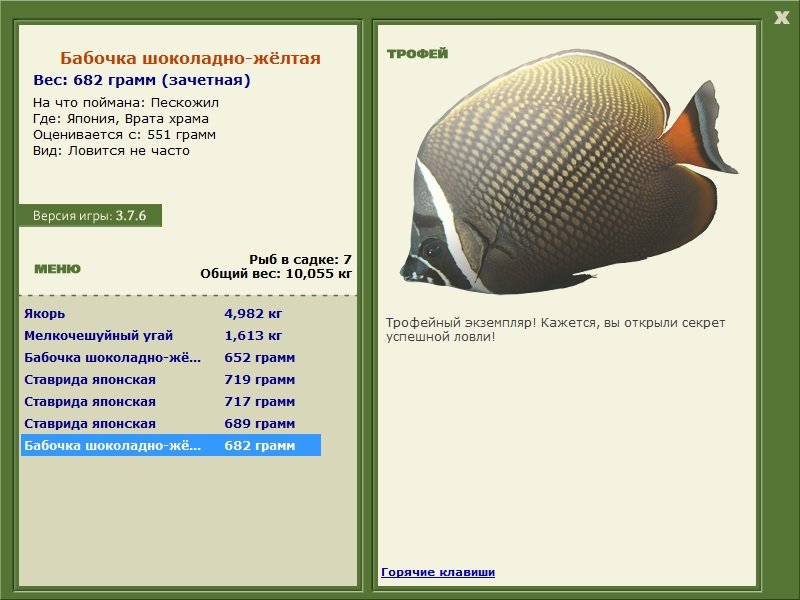Click the ТРОФЕЙ label
The image size is (800, 600).
click(x=417, y=54)
